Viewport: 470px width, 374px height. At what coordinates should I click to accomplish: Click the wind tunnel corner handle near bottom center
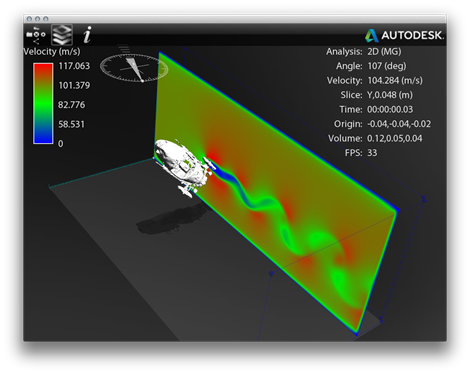click(272, 273)
